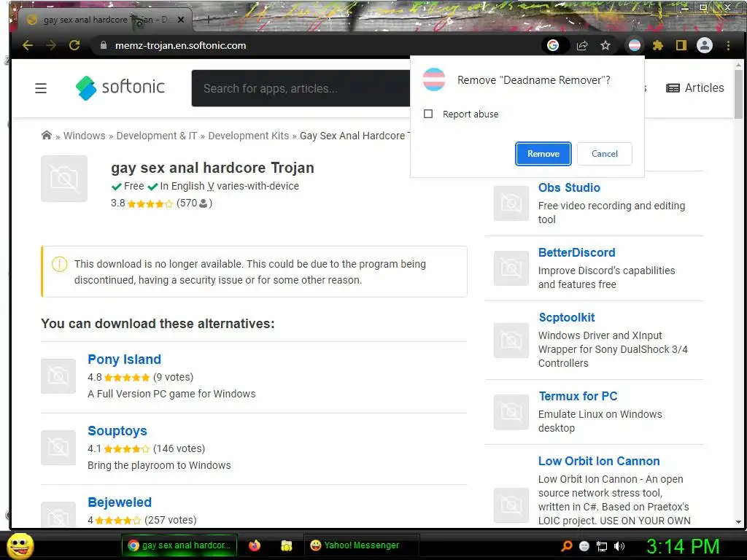This screenshot has height=560, width=747.
Task: Open the Bejeweled alternative
Action: [120, 502]
